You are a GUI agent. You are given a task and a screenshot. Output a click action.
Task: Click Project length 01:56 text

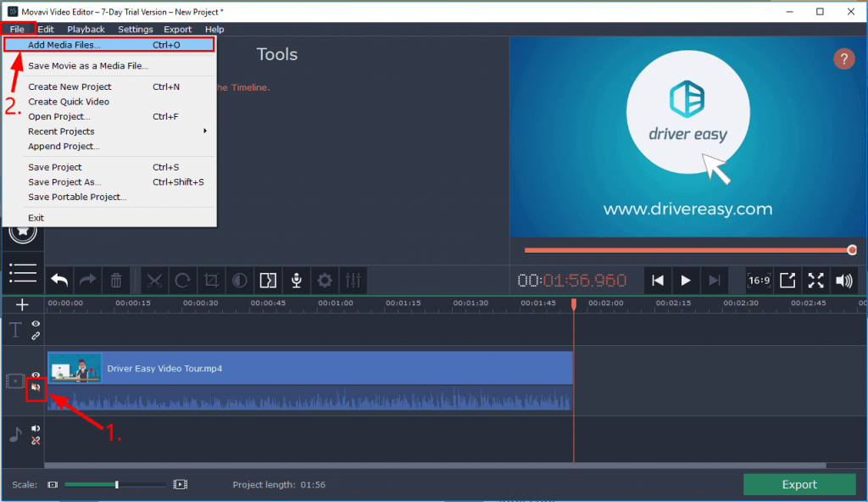(x=279, y=485)
